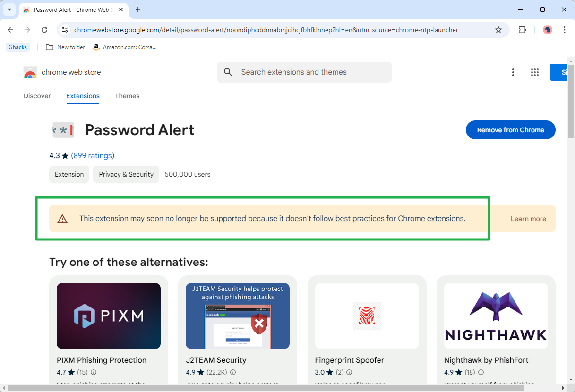Open the New folder bookmark folder

pyautogui.click(x=65, y=47)
